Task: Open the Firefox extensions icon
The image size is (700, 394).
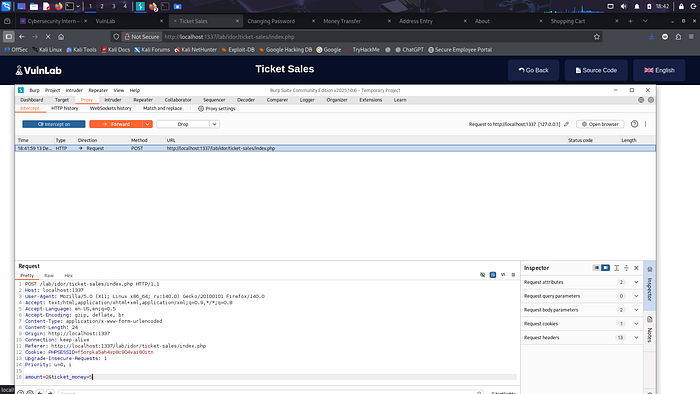Action: [678, 37]
